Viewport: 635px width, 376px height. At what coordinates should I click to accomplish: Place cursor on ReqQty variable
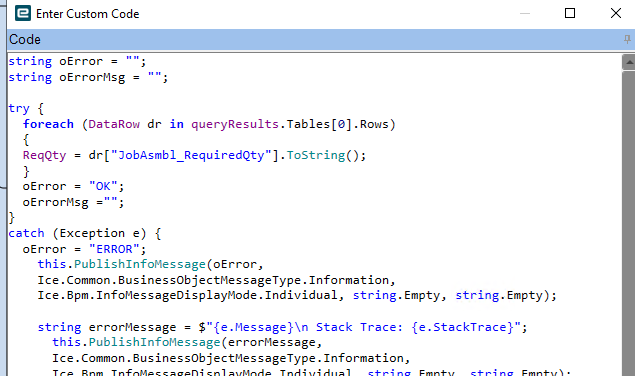click(44, 156)
